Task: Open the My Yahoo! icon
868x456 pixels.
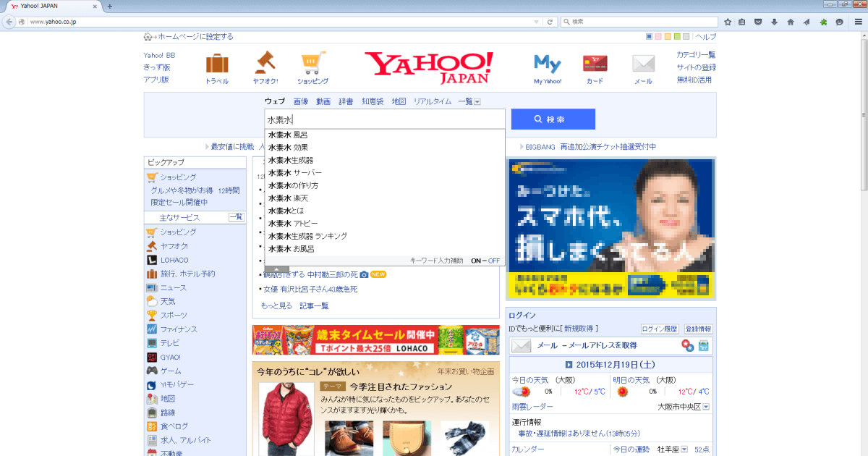Action: pos(548,64)
